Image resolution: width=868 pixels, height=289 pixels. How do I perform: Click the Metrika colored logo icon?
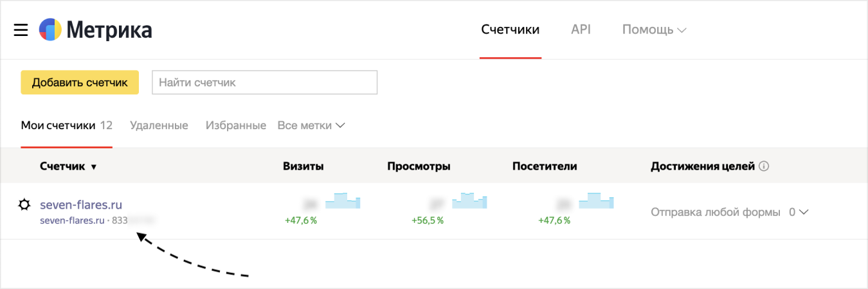point(50,30)
